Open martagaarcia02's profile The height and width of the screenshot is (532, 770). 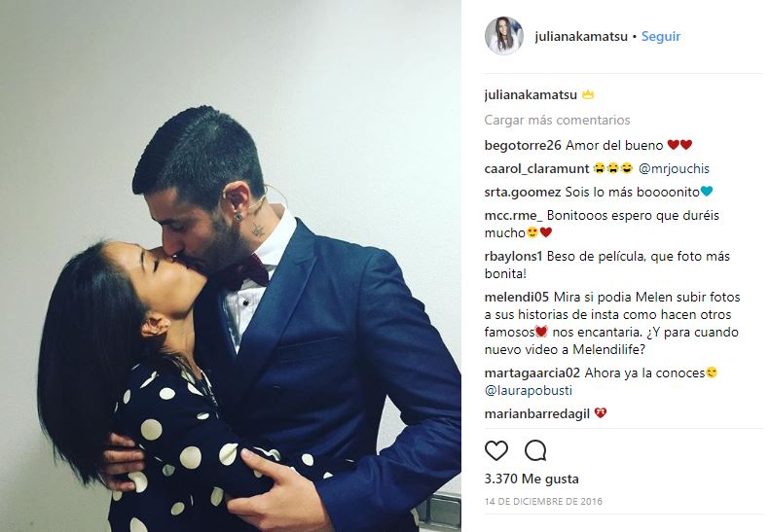532,373
